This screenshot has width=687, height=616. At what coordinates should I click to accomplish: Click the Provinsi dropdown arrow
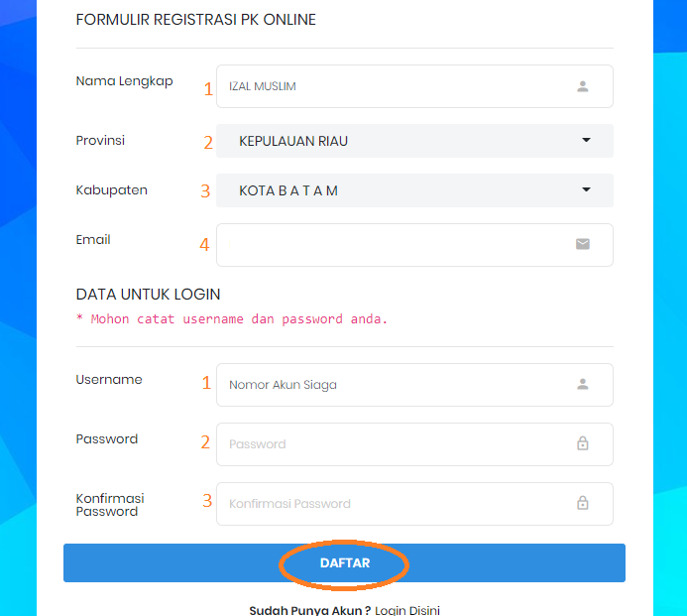point(586,141)
